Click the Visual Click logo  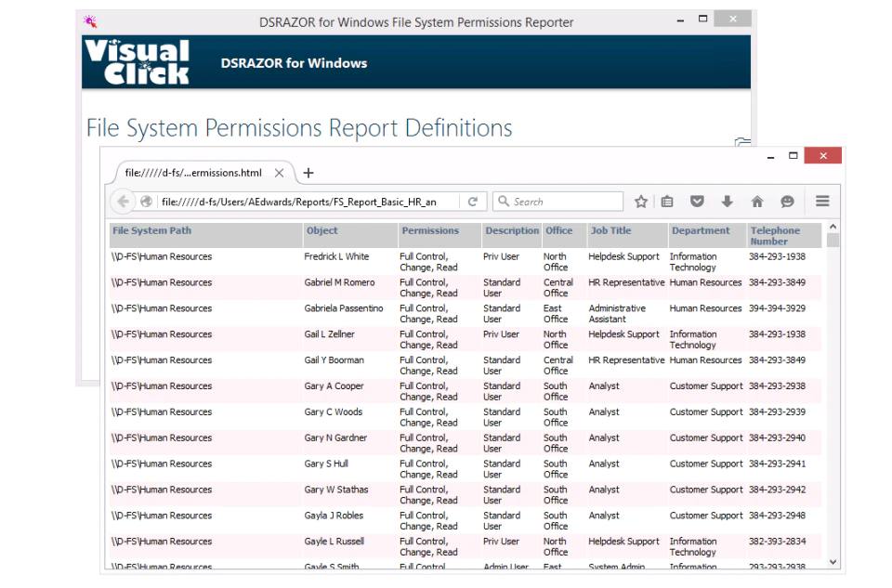(138, 62)
